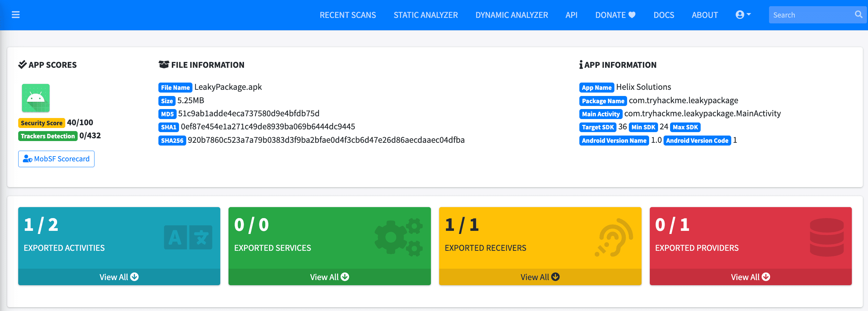Select the MainActivity class text
868x311 pixels.
point(703,114)
